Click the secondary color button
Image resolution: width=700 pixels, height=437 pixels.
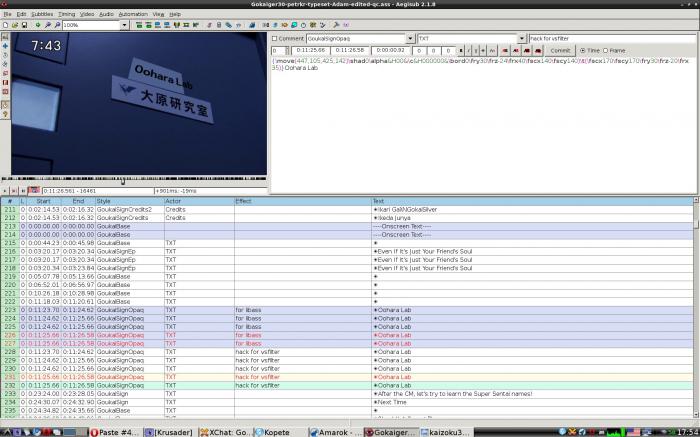coord(516,50)
